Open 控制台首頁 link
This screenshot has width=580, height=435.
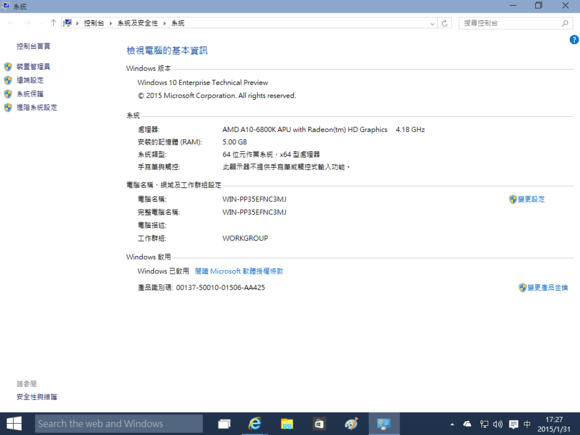pyautogui.click(x=33, y=46)
